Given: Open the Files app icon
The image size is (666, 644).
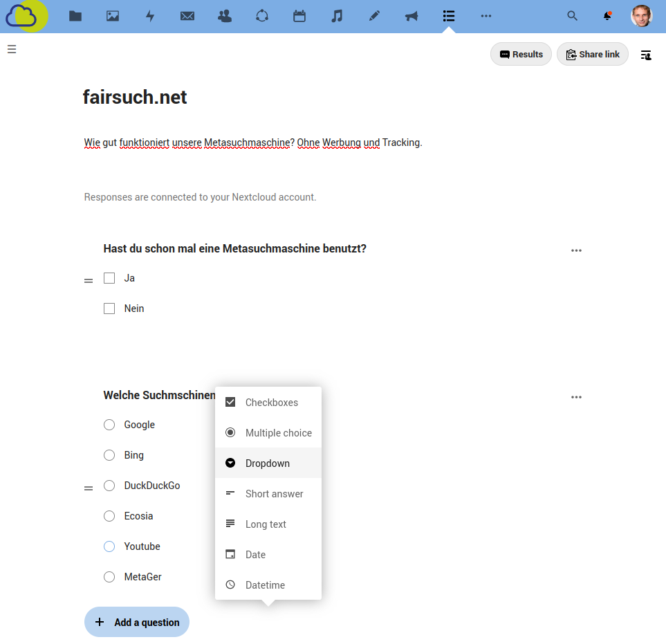Looking at the screenshot, I should 75,15.
